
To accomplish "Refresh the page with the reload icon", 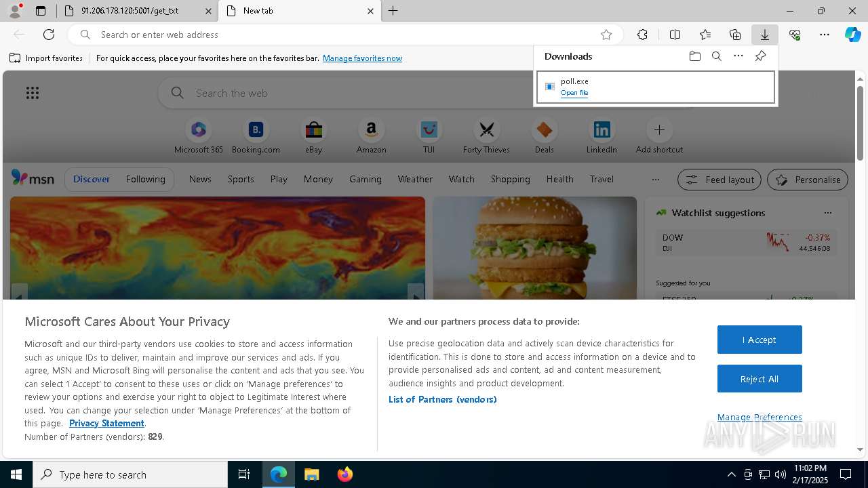I will [x=49, y=35].
